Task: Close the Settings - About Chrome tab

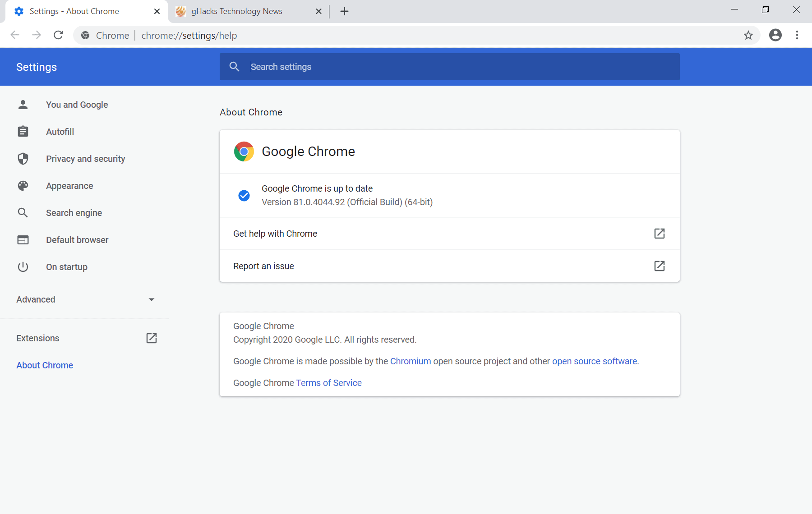Action: click(x=157, y=11)
